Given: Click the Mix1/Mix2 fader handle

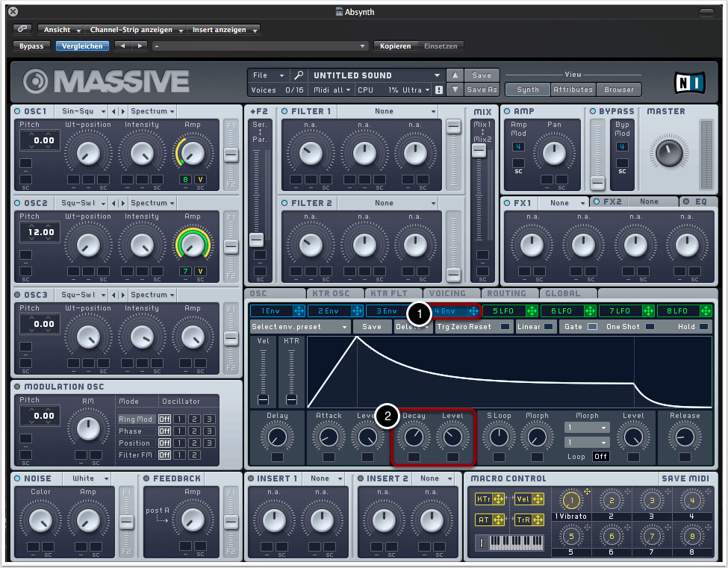Looking at the screenshot, I should pyautogui.click(x=478, y=150).
